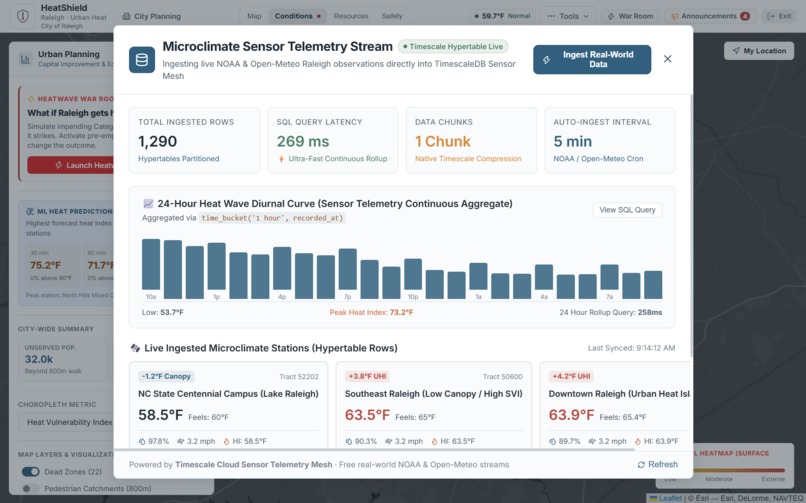This screenshot has width=806, height=503.
Task: Click the Total Ingested Rows 1,290 value
Action: (x=157, y=141)
